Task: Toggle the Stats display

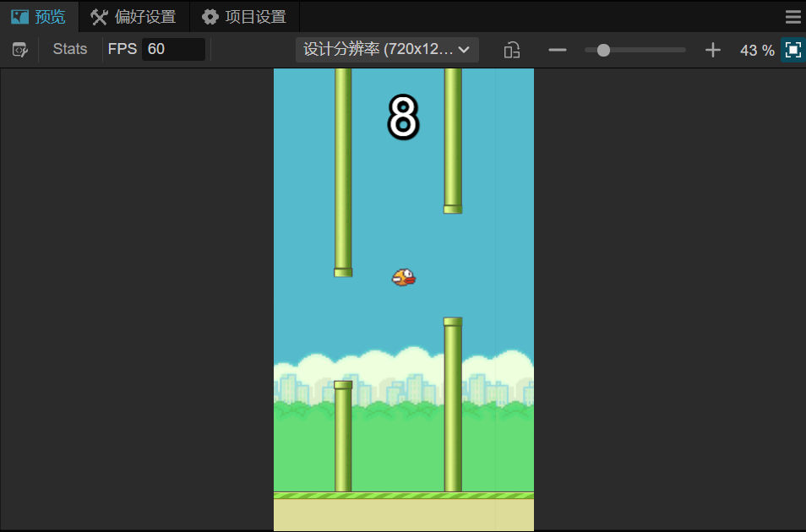Action: pos(70,49)
